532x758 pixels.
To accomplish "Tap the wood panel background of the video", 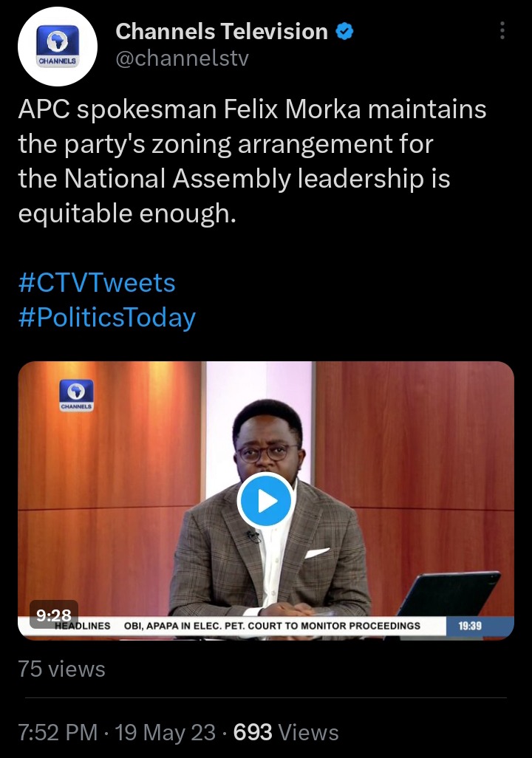I will click(x=416, y=435).
